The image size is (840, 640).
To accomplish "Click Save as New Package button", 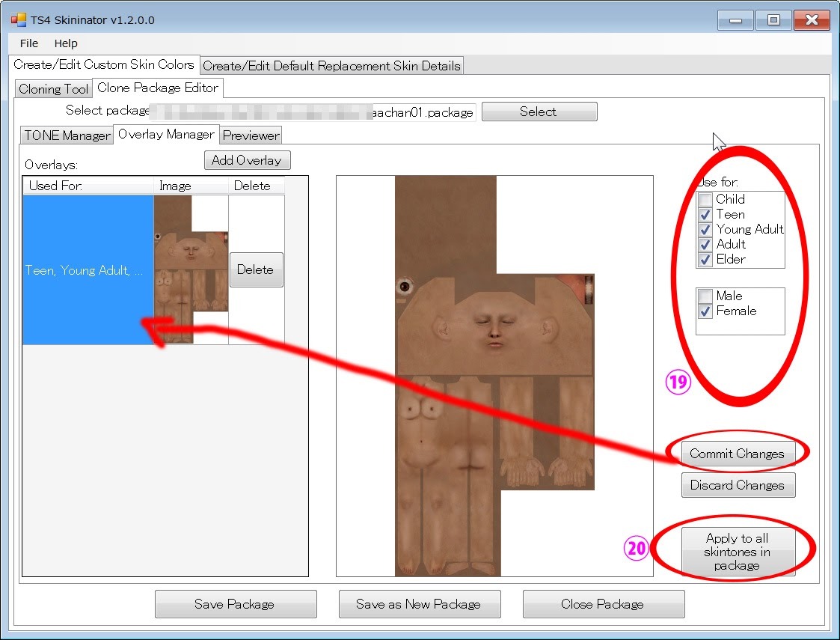I will coord(418,604).
